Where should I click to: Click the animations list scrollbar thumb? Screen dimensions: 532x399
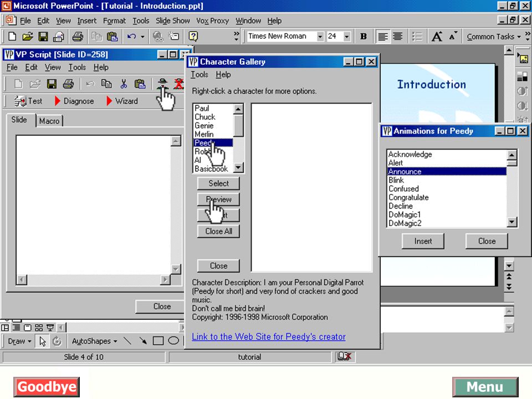511,163
